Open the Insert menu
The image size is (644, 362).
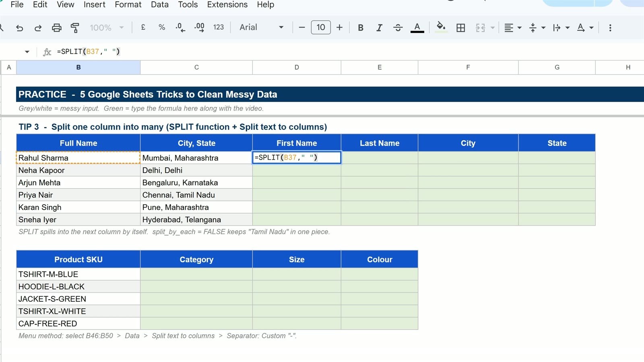(x=95, y=4)
